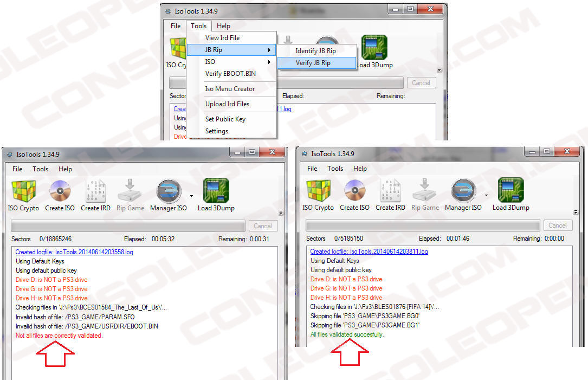Open toolbar overflow arrow in Last Of Us window

[x=281, y=213]
